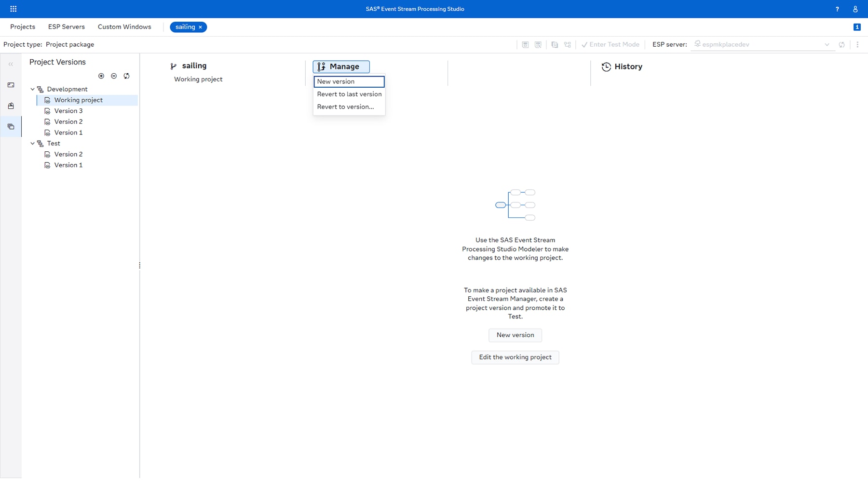Click the Edit the working project button

tap(515, 357)
